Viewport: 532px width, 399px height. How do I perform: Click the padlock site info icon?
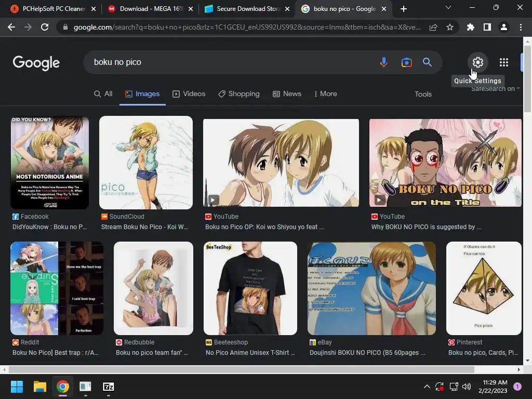click(x=65, y=27)
